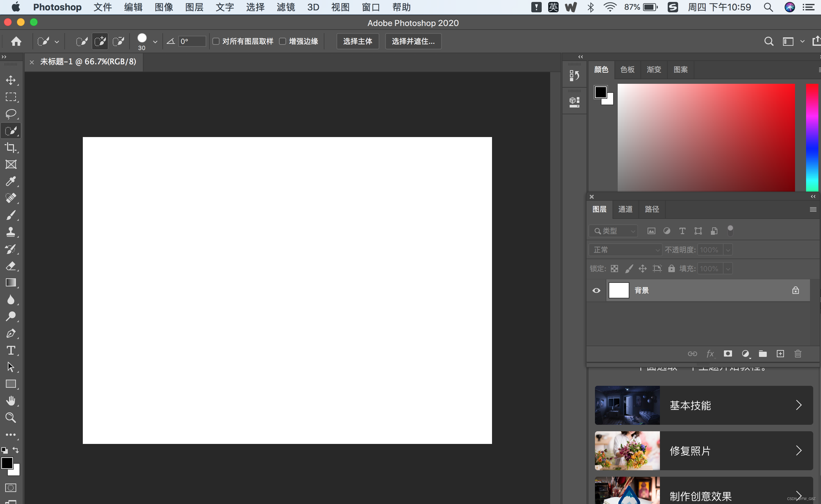
Task: Select the Clone Stamp tool
Action: (11, 232)
